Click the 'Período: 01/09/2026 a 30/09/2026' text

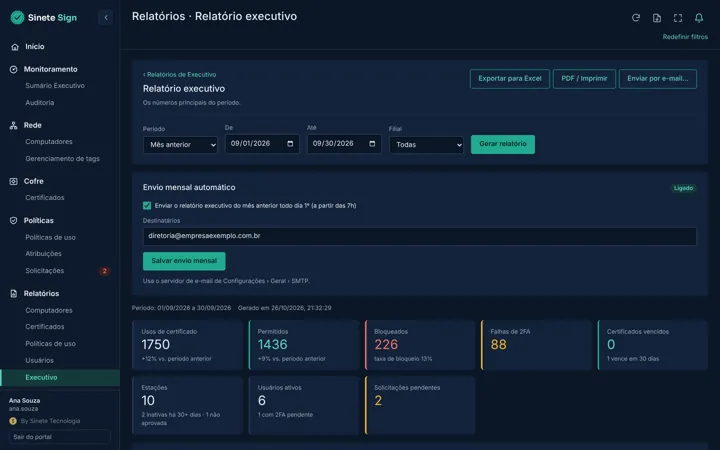(x=181, y=308)
